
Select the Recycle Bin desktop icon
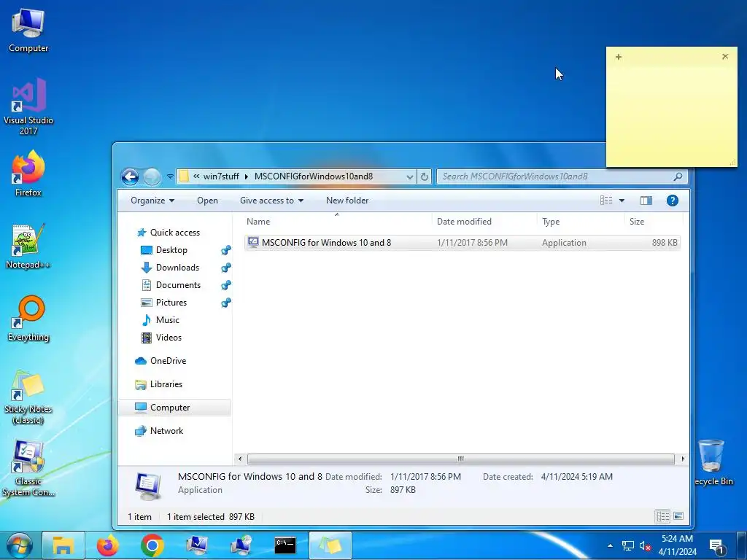point(712,462)
